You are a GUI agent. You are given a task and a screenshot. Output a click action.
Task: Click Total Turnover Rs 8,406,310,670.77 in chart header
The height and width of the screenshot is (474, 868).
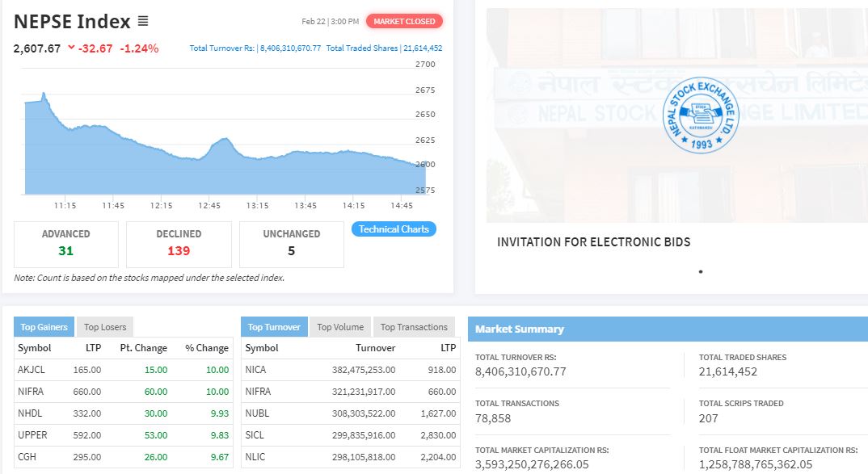[255, 48]
